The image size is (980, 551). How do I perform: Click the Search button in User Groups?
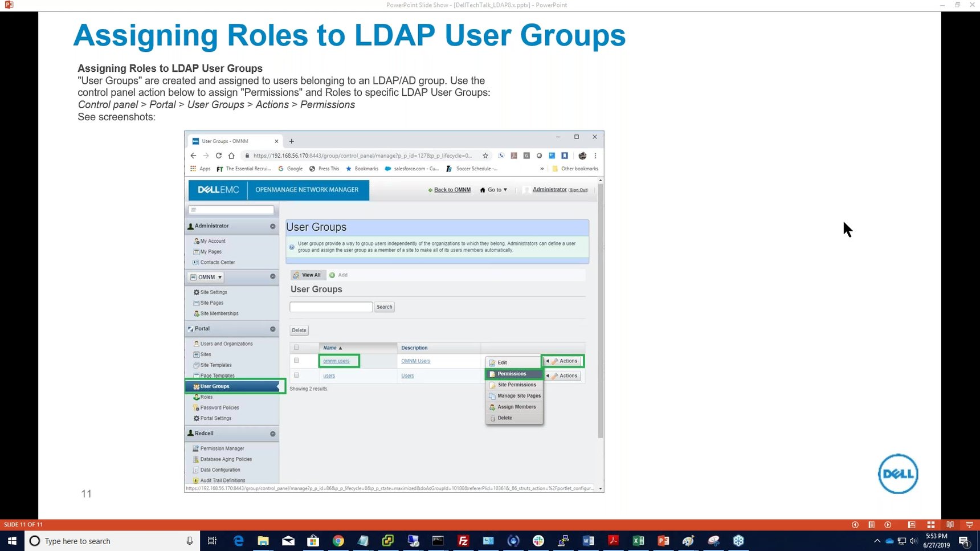coord(384,307)
